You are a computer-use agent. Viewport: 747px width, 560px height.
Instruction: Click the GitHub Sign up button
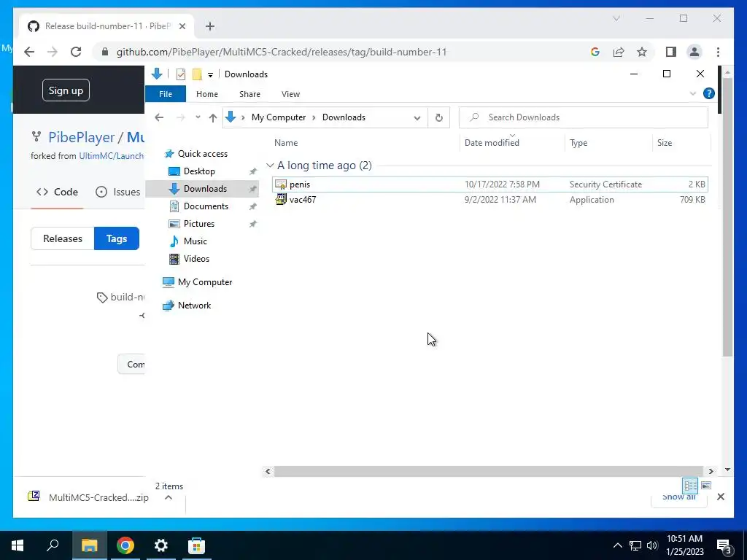click(x=66, y=90)
